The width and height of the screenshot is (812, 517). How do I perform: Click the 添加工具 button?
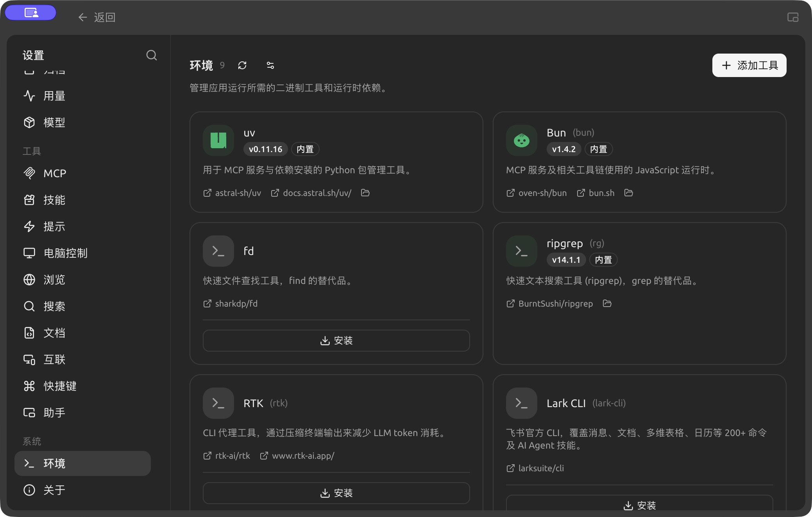click(x=749, y=65)
